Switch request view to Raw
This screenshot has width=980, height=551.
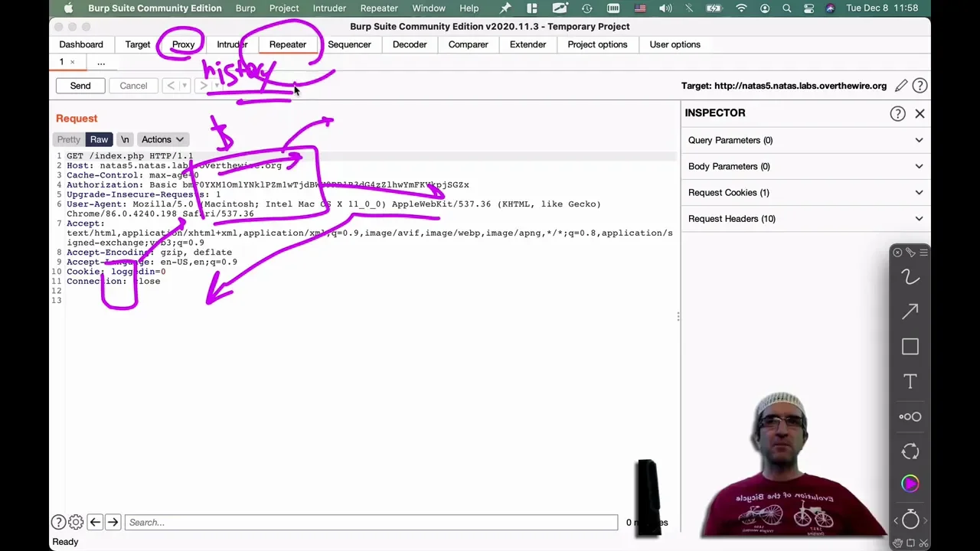tap(99, 139)
